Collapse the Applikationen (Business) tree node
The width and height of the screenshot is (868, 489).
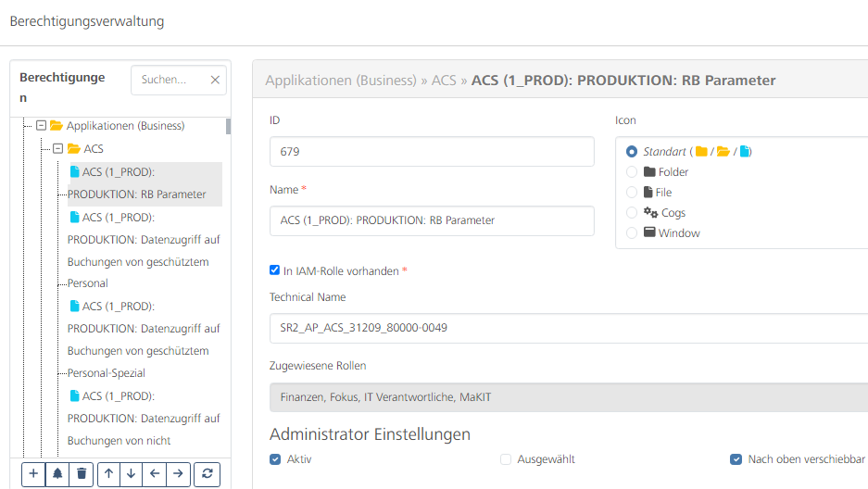41,126
